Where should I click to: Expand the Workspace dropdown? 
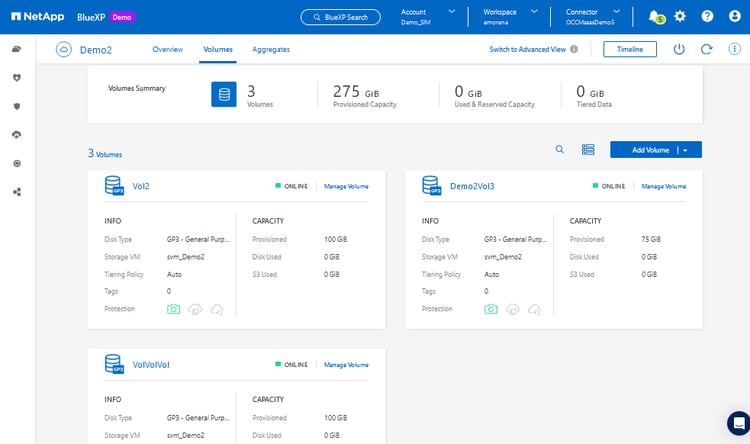coord(535,12)
